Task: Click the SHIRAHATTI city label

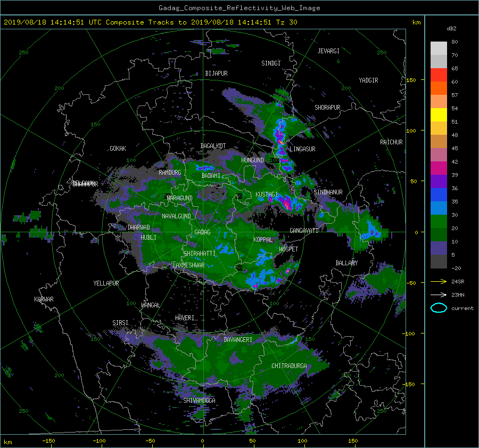Action: pos(200,254)
